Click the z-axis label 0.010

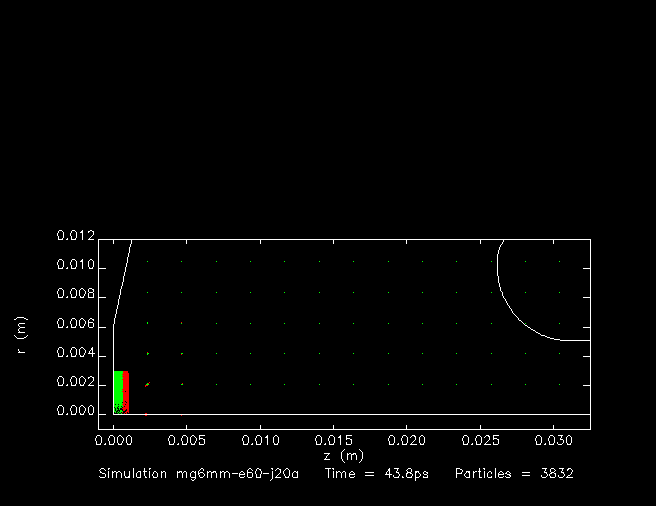261,440
